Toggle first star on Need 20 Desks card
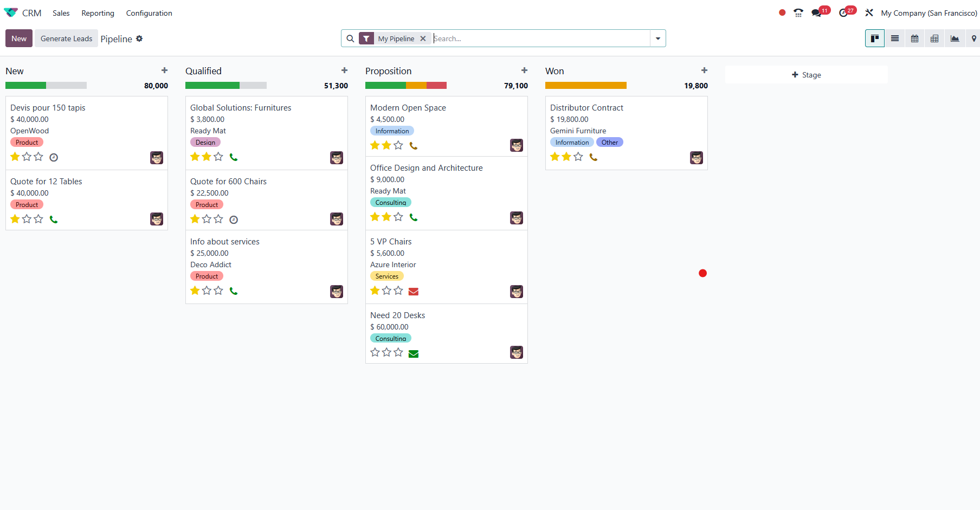Screen dimensions: 980x510 [375, 352]
